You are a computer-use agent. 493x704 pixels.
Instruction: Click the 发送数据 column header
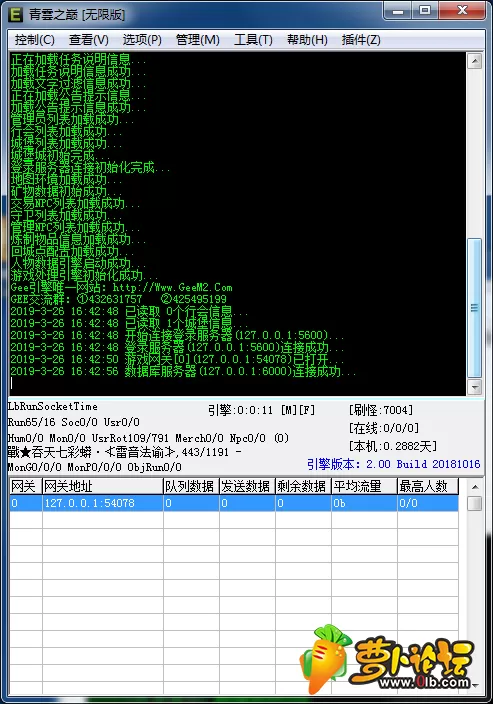pos(247,486)
